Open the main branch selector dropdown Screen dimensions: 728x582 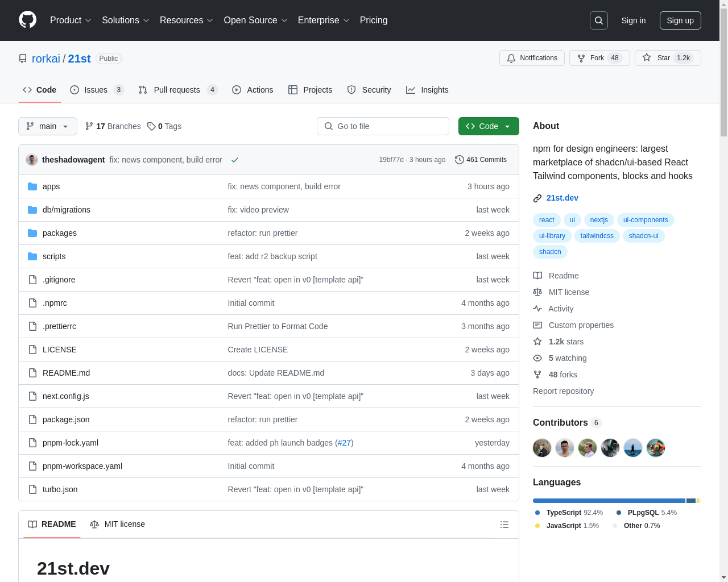48,126
